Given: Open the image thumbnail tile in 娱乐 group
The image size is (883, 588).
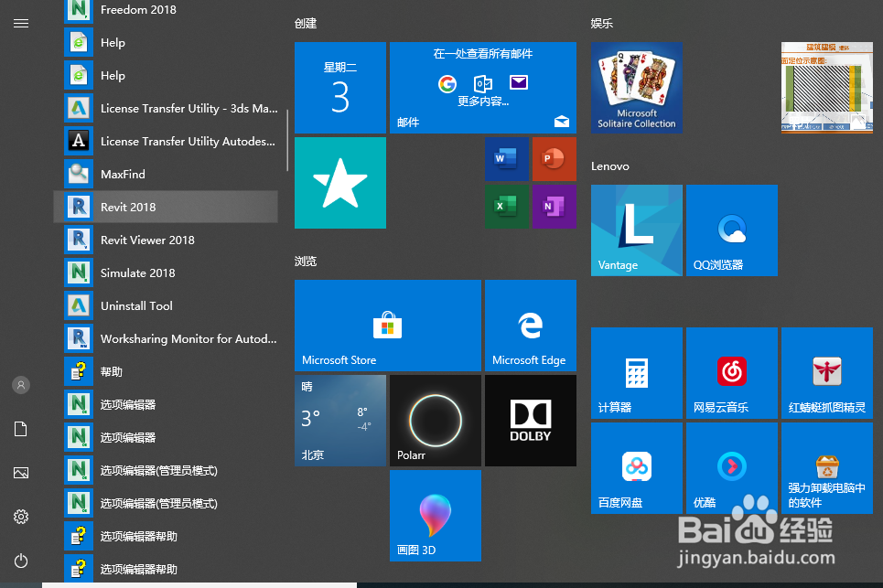Looking at the screenshot, I should [x=827, y=88].
